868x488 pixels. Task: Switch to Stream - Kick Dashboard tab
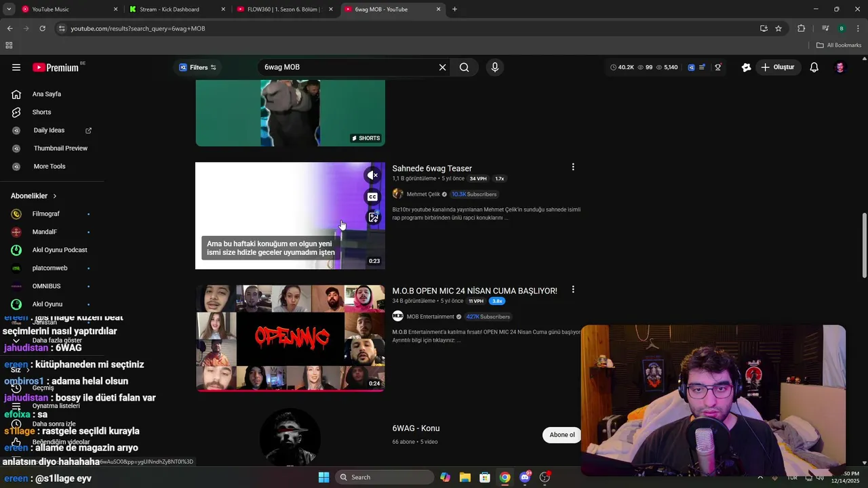coord(176,9)
